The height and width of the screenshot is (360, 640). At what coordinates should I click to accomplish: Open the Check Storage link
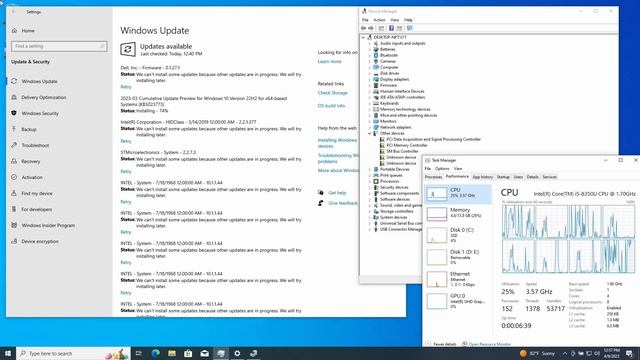click(x=333, y=93)
